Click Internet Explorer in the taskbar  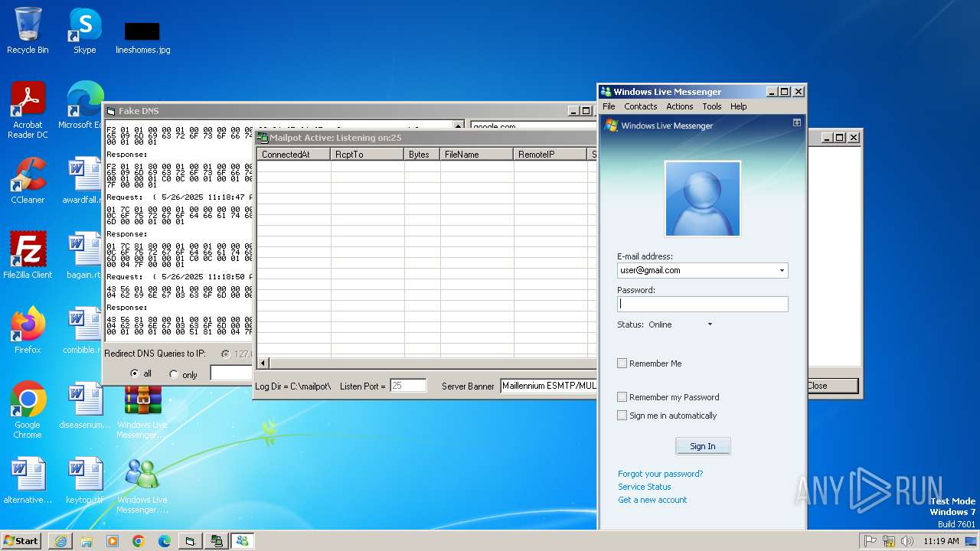coord(60,541)
